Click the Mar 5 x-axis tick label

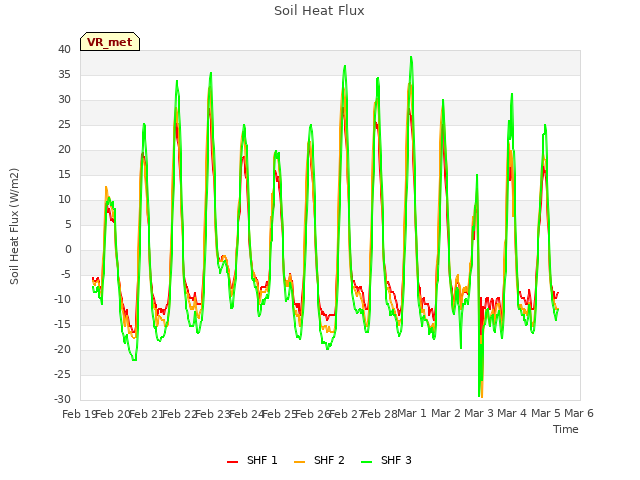(546, 414)
